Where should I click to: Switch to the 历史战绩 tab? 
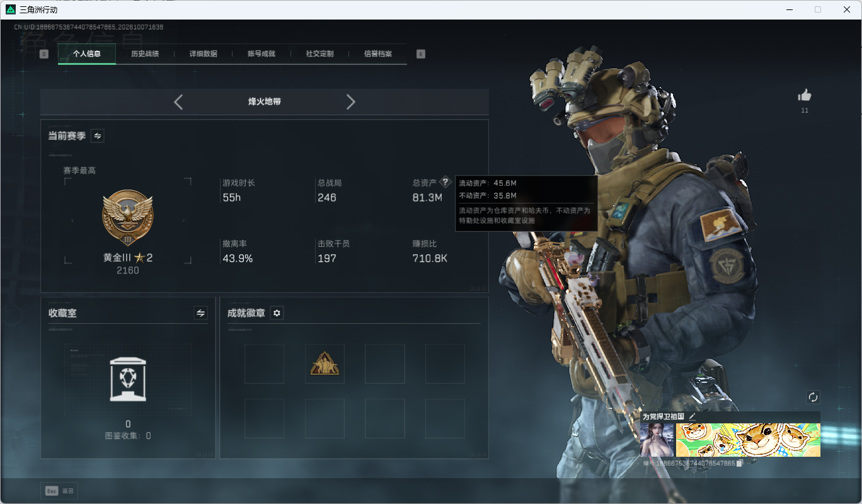tap(145, 54)
